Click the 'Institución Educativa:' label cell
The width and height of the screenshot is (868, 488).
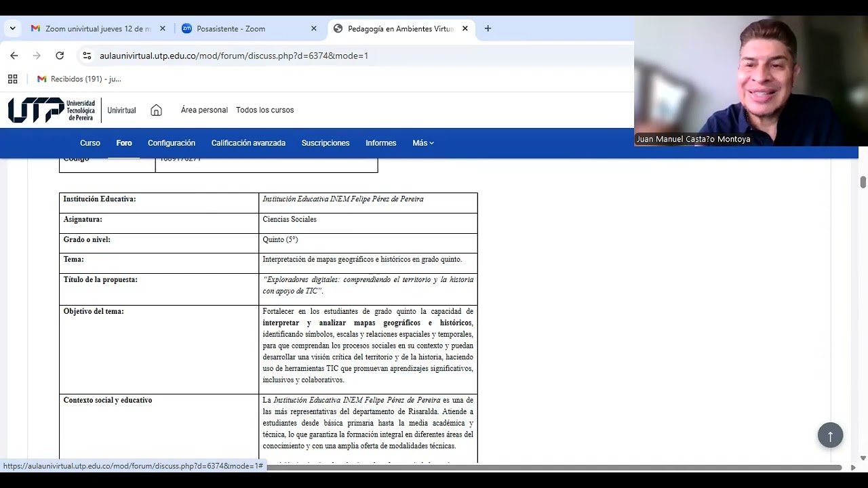pyautogui.click(x=159, y=203)
